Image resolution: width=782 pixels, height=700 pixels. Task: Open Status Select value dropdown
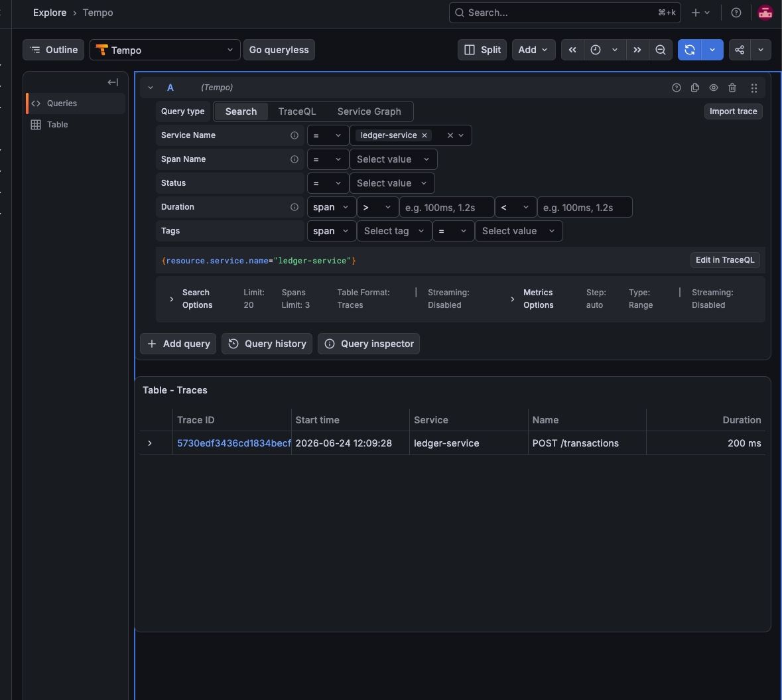(x=392, y=183)
